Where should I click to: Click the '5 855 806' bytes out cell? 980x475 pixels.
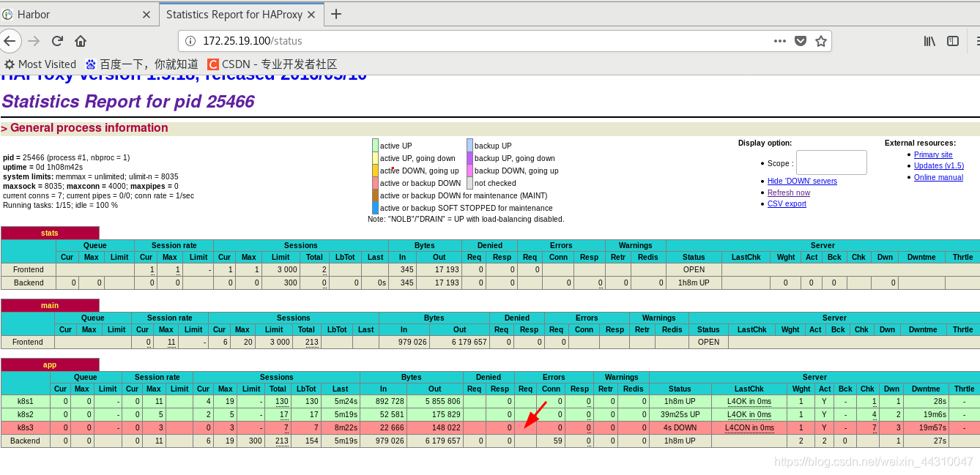pos(435,401)
